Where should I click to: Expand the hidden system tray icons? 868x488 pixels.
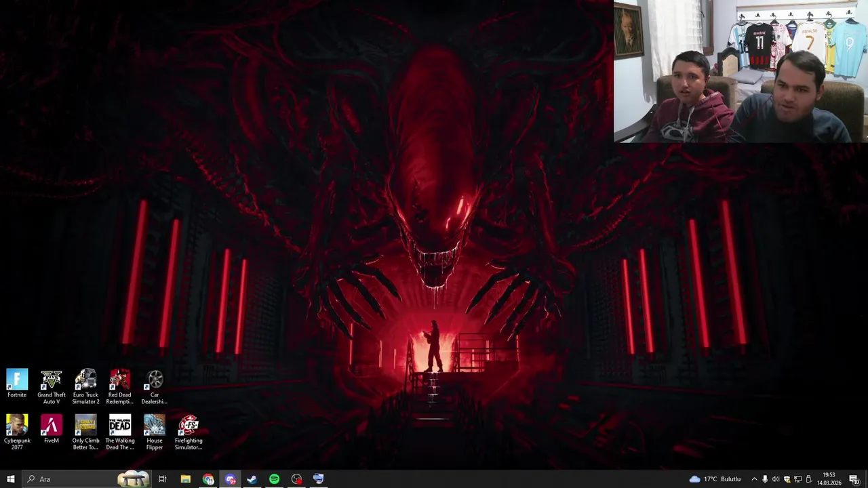(x=754, y=479)
